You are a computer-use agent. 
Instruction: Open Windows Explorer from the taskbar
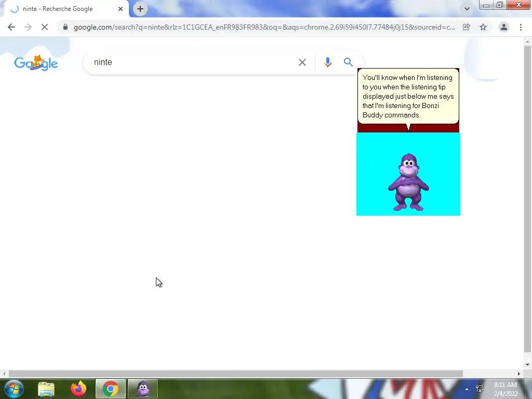[x=46, y=389]
